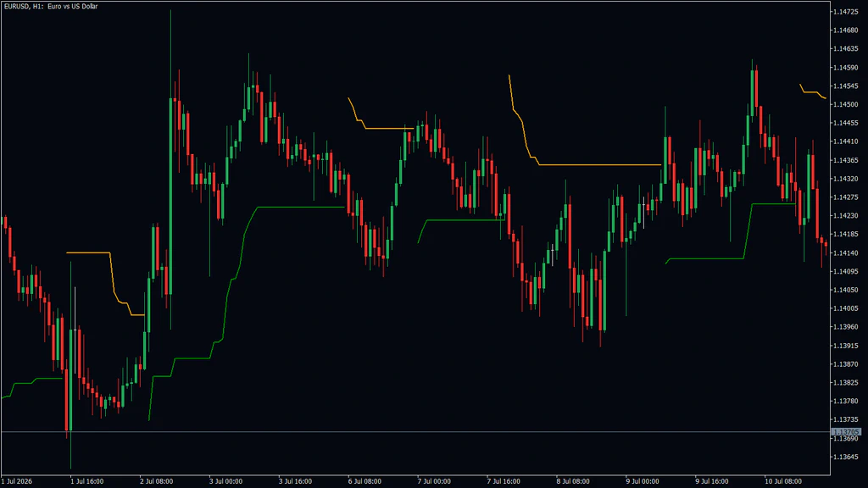Click time axis label 1 Jul 2026
The width and height of the screenshot is (868, 488).
tap(17, 481)
